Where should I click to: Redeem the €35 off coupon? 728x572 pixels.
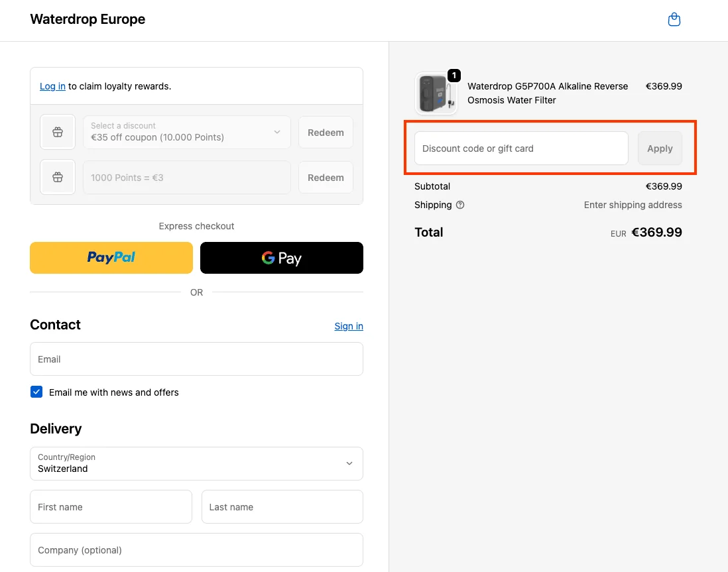(x=326, y=133)
